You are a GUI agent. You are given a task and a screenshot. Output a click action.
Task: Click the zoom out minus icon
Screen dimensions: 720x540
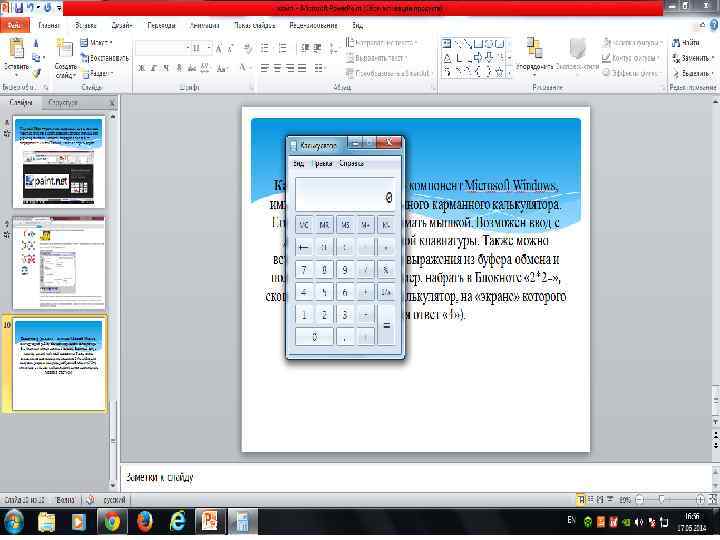coord(640,500)
